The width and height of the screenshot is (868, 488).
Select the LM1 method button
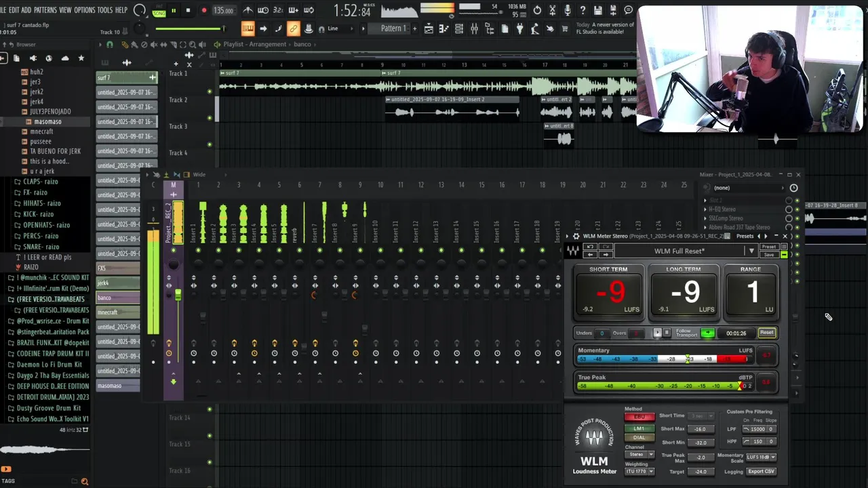coord(639,428)
